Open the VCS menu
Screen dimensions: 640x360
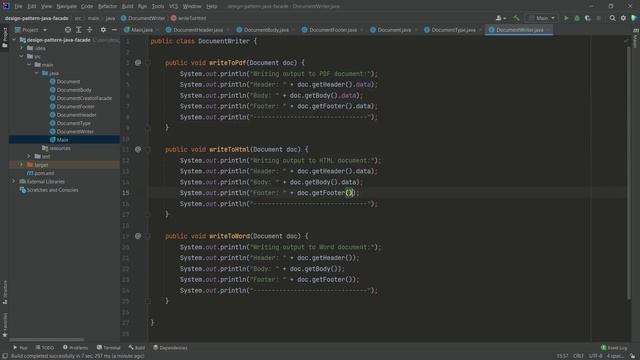[x=173, y=7]
